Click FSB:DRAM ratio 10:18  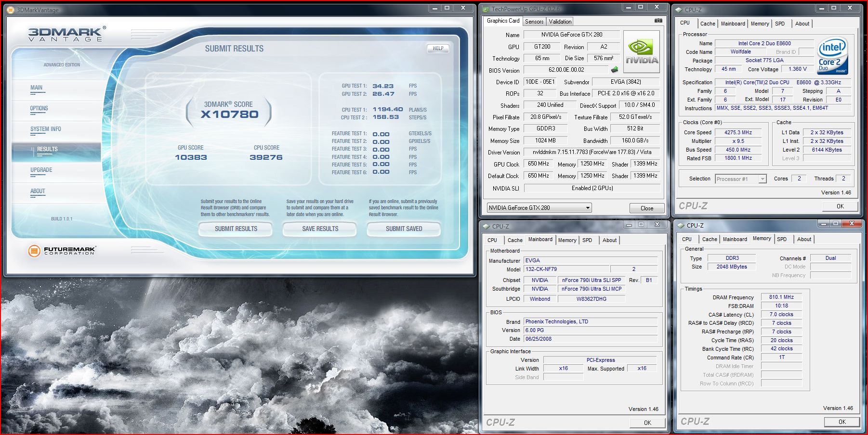coord(781,306)
